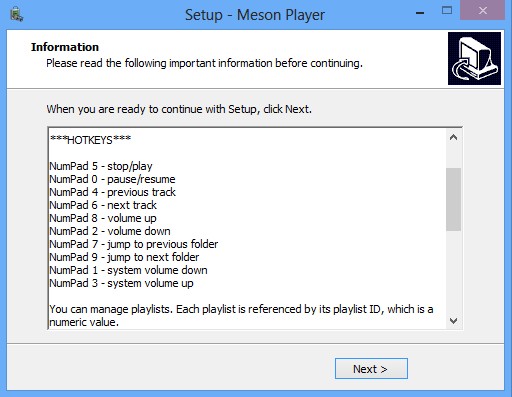Click the scrollbar track below the thumb
This screenshot has height=397, width=512.
tap(453, 272)
